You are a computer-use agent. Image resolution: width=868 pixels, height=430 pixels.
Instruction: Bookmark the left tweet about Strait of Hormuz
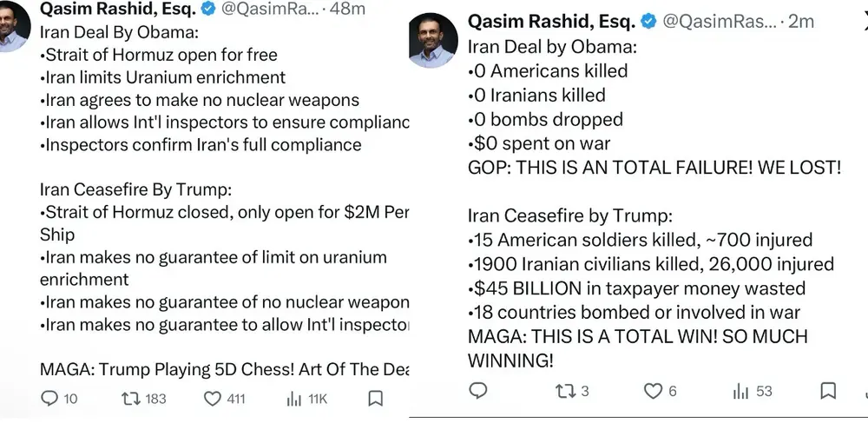[x=375, y=399]
